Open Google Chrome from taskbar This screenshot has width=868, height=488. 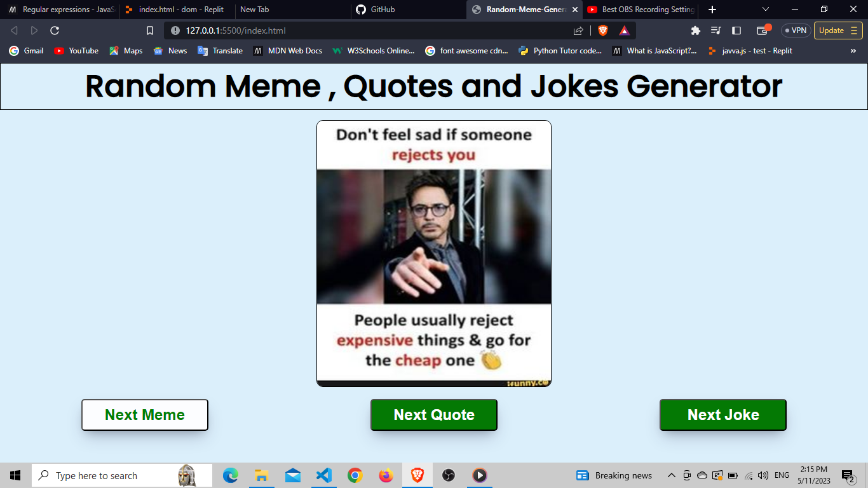(355, 475)
